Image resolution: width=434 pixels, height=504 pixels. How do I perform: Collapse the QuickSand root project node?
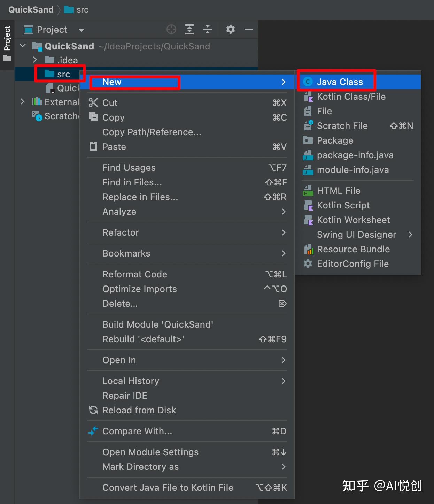[x=23, y=46]
